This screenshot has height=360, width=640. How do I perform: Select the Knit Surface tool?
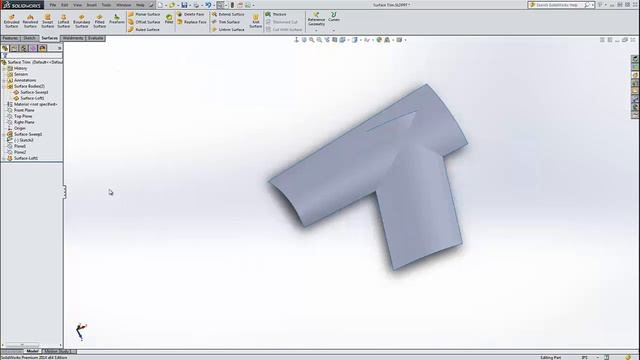point(256,21)
